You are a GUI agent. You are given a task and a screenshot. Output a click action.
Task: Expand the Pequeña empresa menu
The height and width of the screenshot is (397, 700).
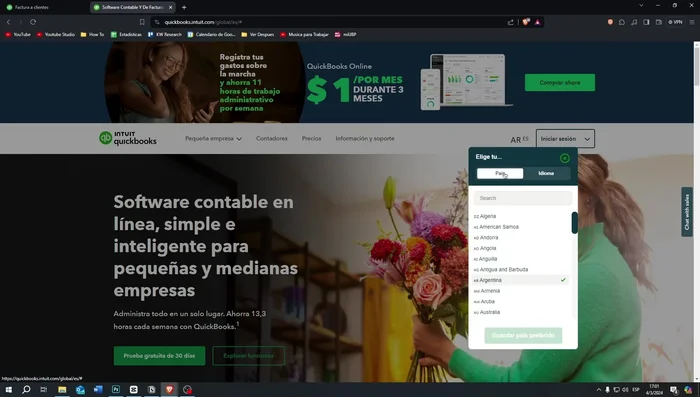pyautogui.click(x=213, y=138)
